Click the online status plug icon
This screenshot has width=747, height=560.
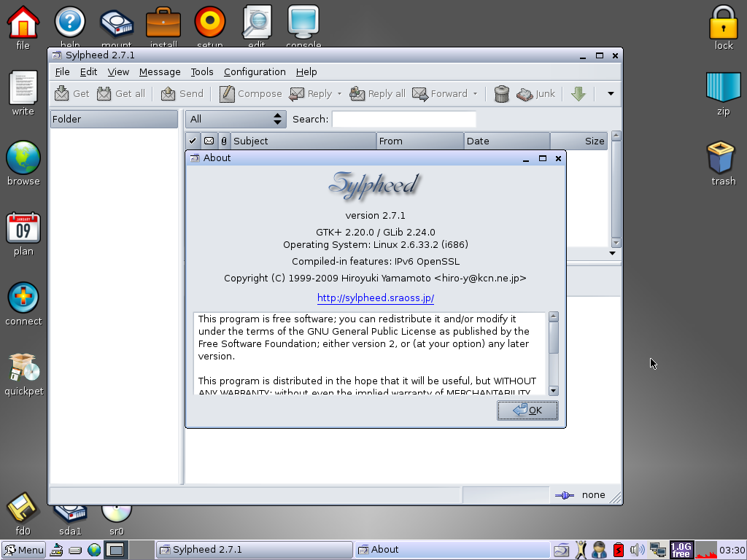pyautogui.click(x=565, y=495)
